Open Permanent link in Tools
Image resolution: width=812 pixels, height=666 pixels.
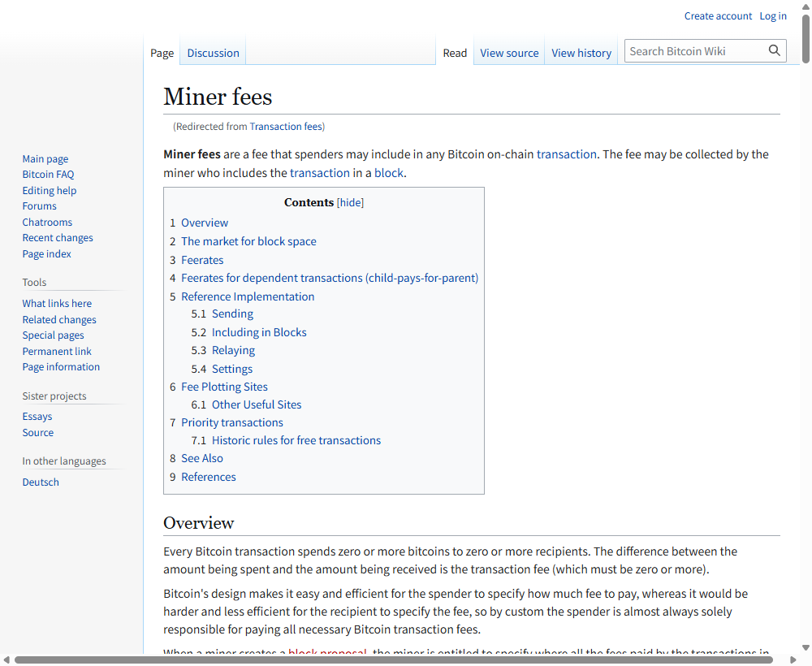[x=57, y=351]
